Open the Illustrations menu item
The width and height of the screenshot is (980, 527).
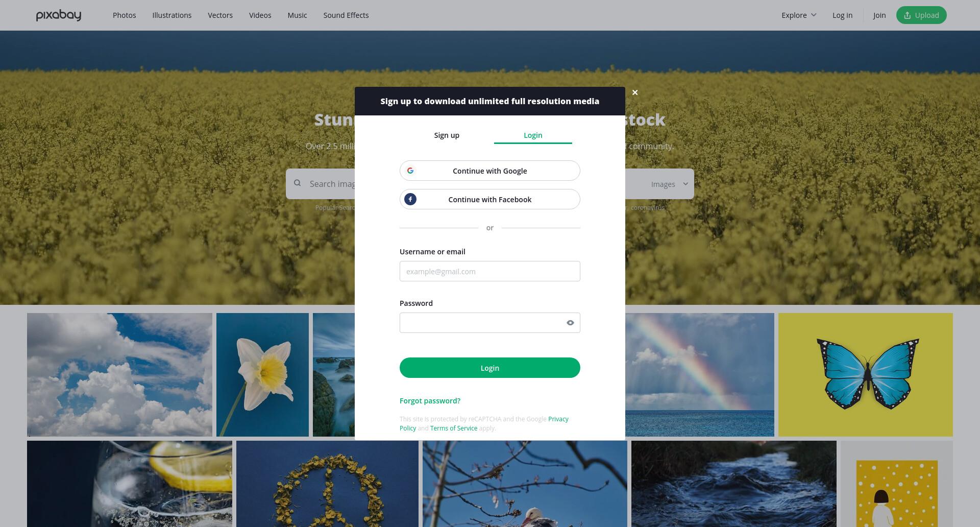click(x=172, y=15)
